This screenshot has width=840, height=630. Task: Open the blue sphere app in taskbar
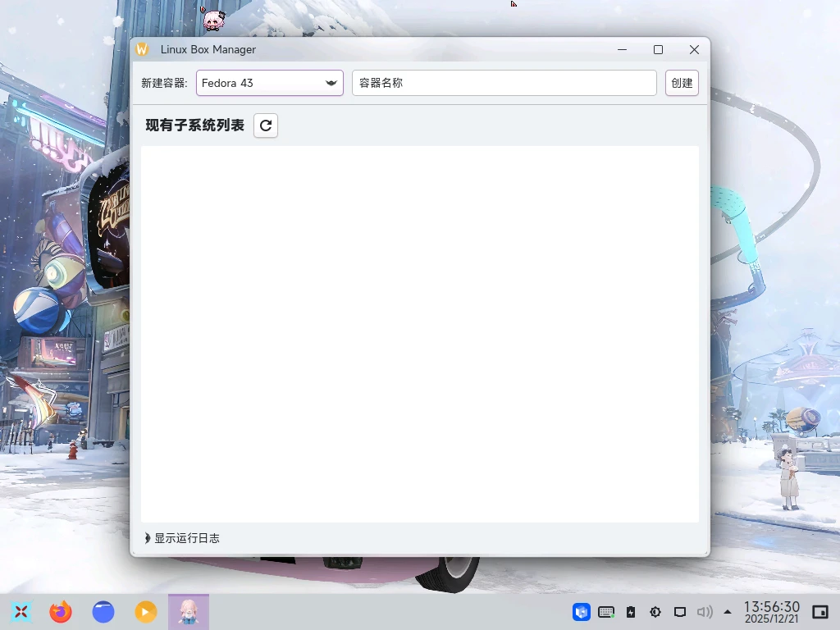[x=103, y=612]
